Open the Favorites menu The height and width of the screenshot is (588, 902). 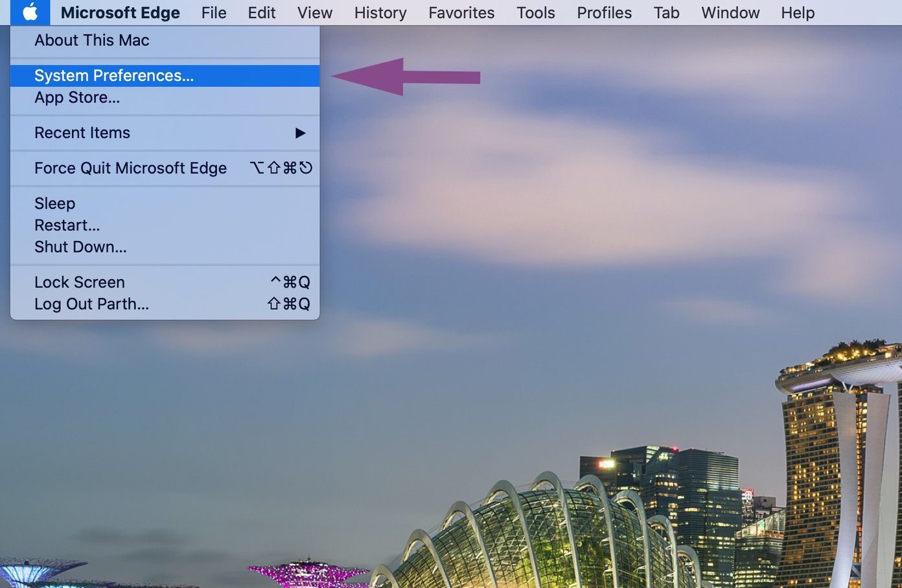[461, 12]
